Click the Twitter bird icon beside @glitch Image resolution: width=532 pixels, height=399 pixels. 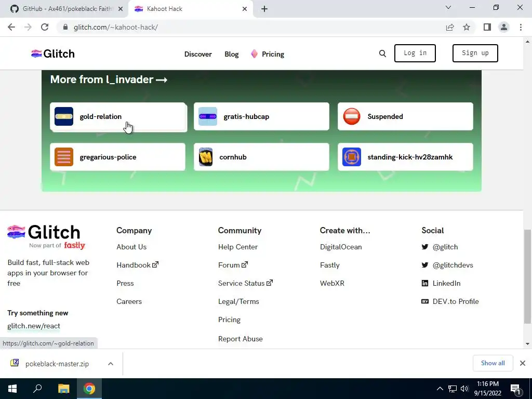pos(425,247)
